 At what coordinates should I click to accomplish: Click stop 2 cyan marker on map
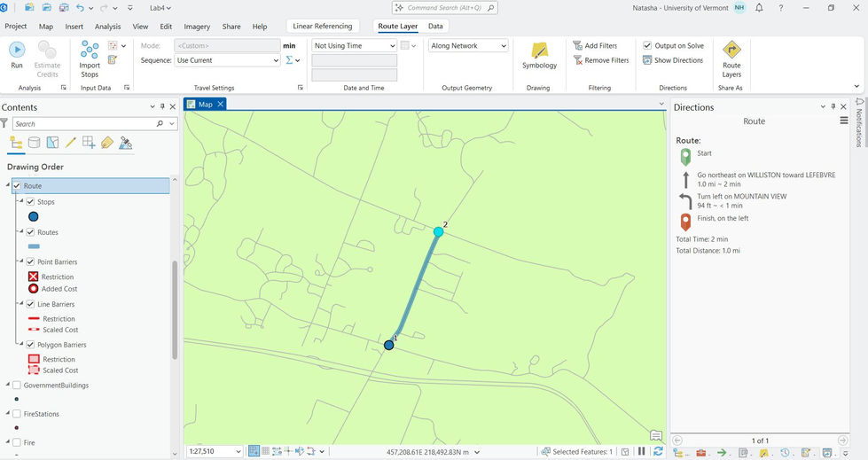[x=438, y=231]
